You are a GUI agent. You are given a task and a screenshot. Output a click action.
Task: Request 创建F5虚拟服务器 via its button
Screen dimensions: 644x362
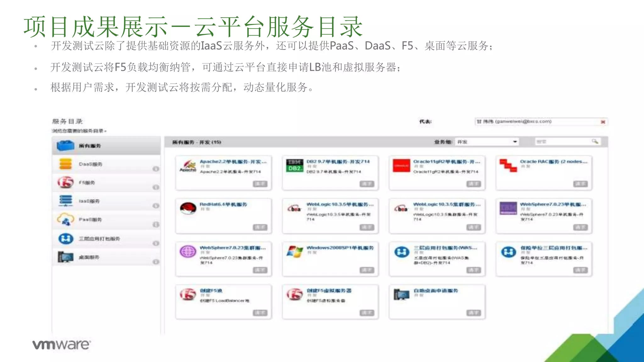pos(367,313)
